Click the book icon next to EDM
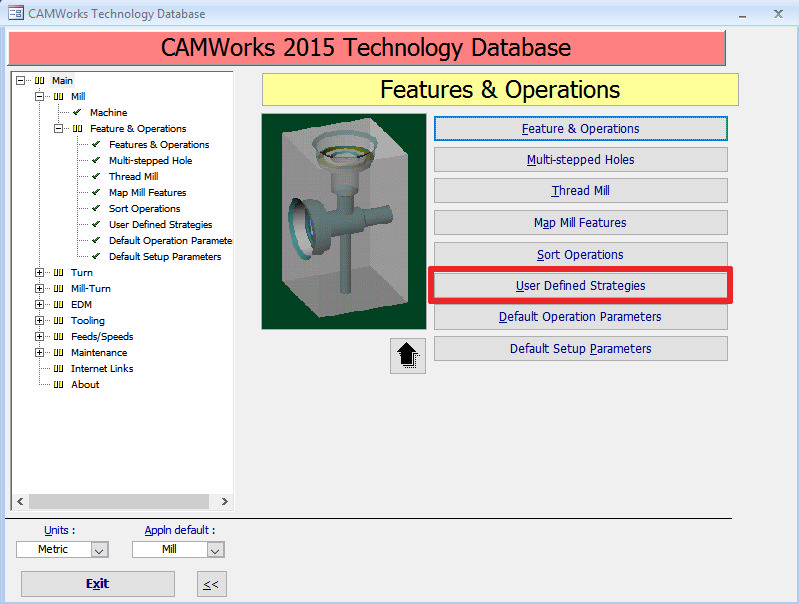The image size is (799, 604). click(x=58, y=305)
